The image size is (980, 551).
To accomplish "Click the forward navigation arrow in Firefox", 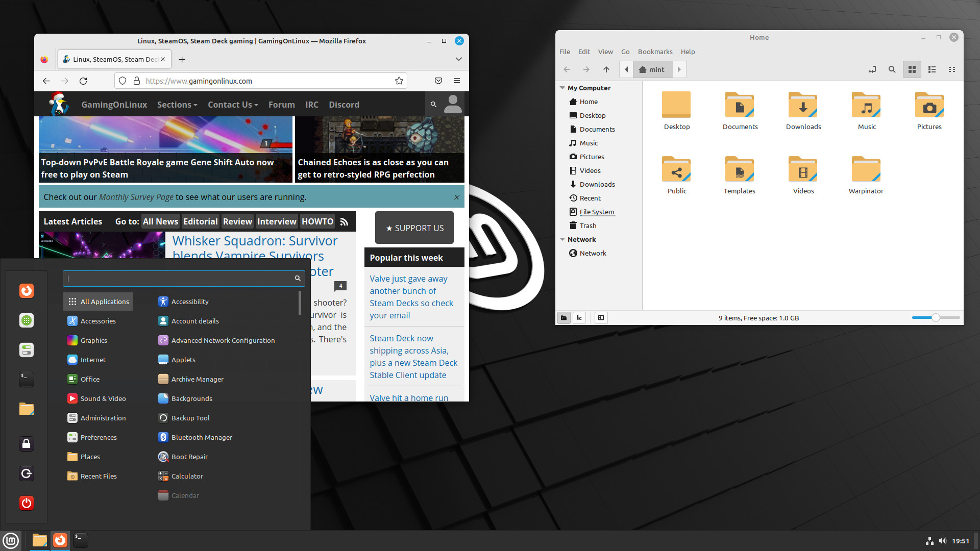I will point(65,81).
